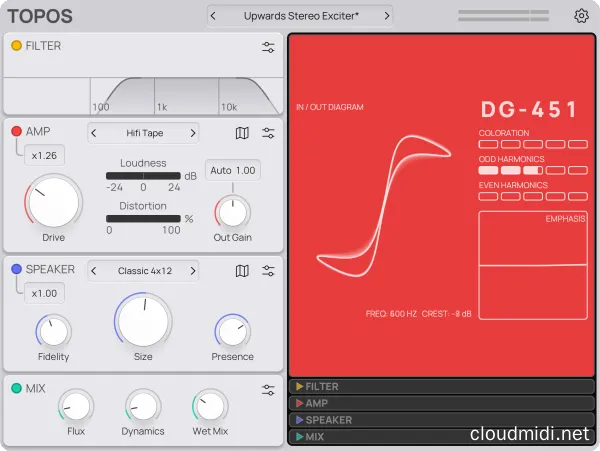This screenshot has height=451, width=600.
Task: Click the Drive knob
Action: 53,202
